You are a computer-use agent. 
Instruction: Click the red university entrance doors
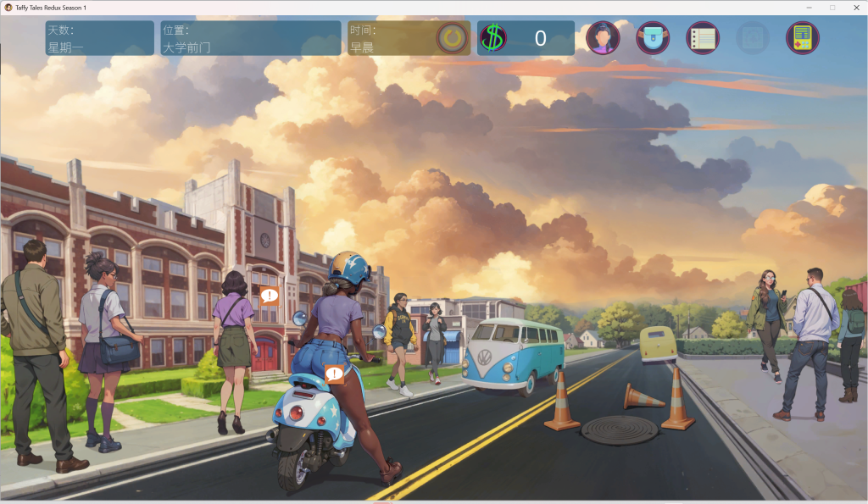coord(264,353)
